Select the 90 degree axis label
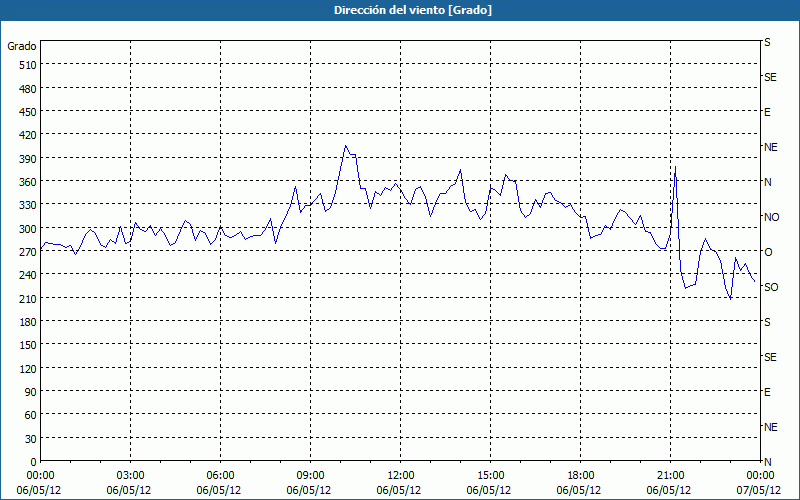Screen dimensions: 800x500 [x=31, y=392]
